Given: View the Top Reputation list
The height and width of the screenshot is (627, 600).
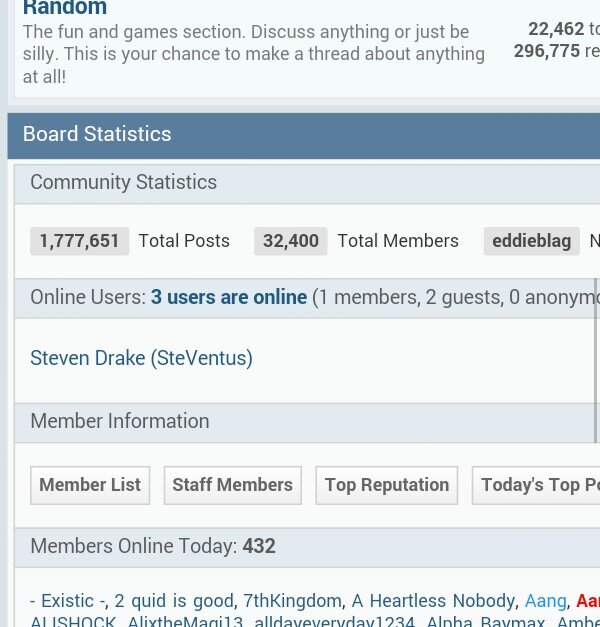Looking at the screenshot, I should click(386, 485).
